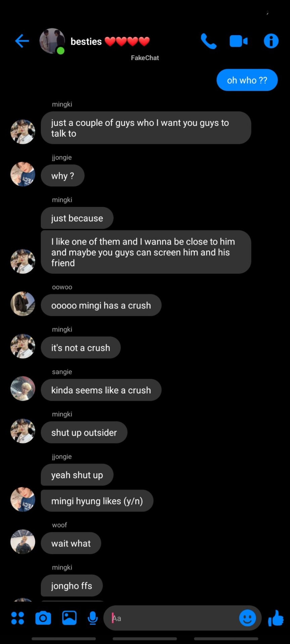Image resolution: width=290 pixels, height=644 pixels.
Task: Tap jjongie's avatar beside 'why ?'
Action: 23,174
